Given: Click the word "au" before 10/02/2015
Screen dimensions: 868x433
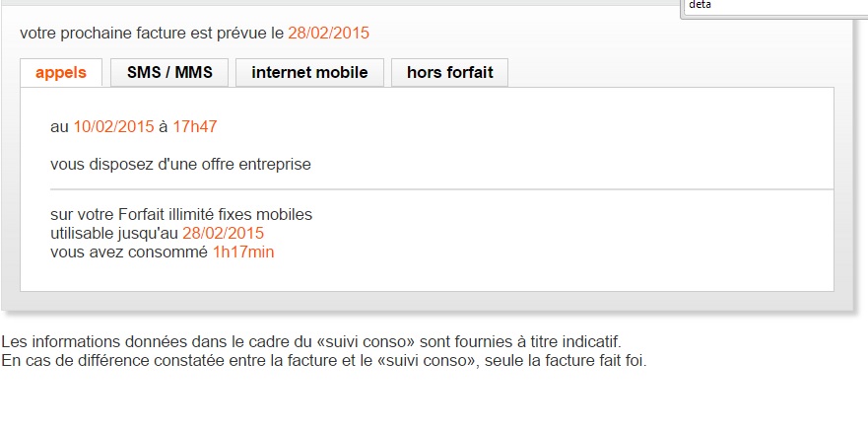Looking at the screenshot, I should click(x=59, y=126).
